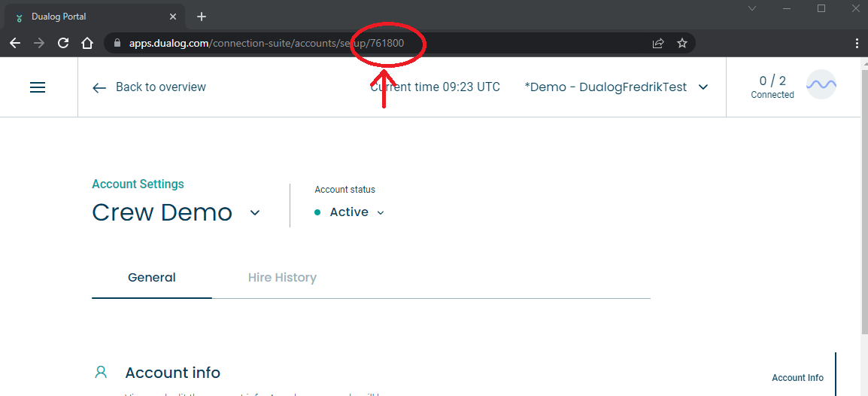
Task: Open Chrome three-dot menu
Action: click(x=857, y=43)
